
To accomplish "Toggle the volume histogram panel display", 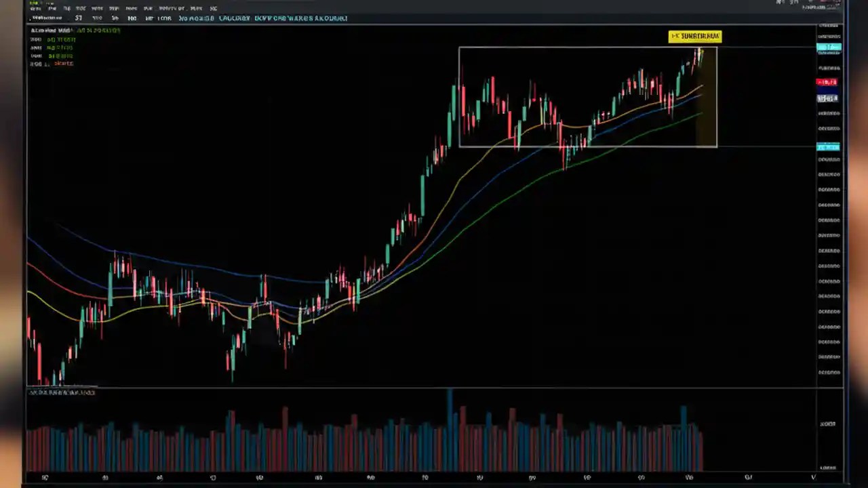I will pos(61,392).
